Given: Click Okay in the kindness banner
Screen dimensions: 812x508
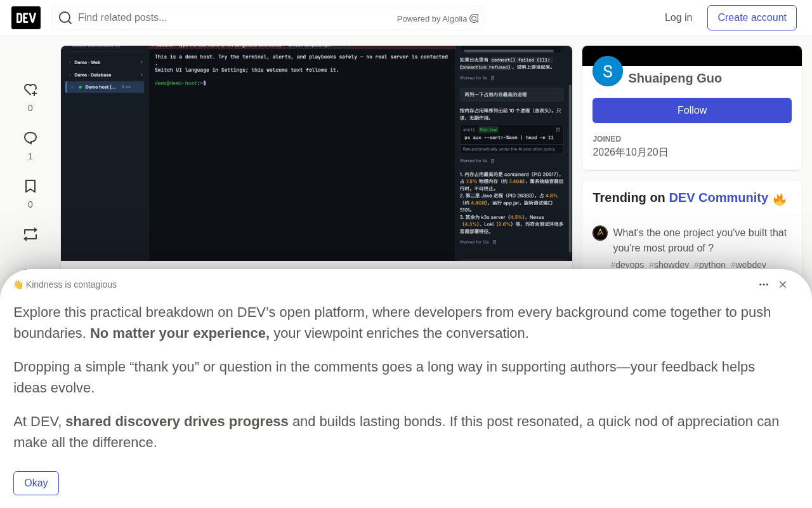Looking at the screenshot, I should 36,483.
